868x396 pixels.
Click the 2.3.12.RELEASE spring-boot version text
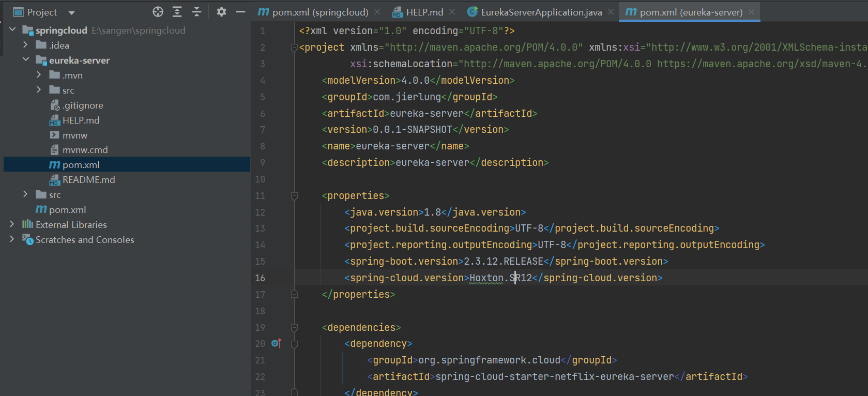504,261
